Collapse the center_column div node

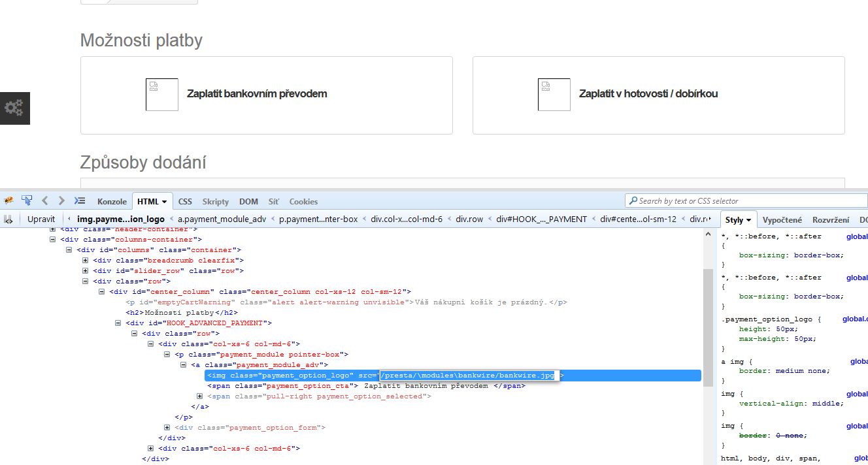click(x=103, y=292)
